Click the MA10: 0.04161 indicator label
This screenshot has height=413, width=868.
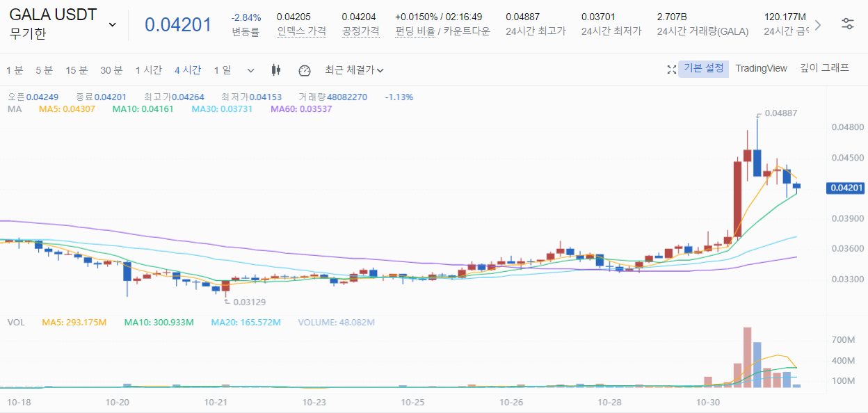click(143, 109)
